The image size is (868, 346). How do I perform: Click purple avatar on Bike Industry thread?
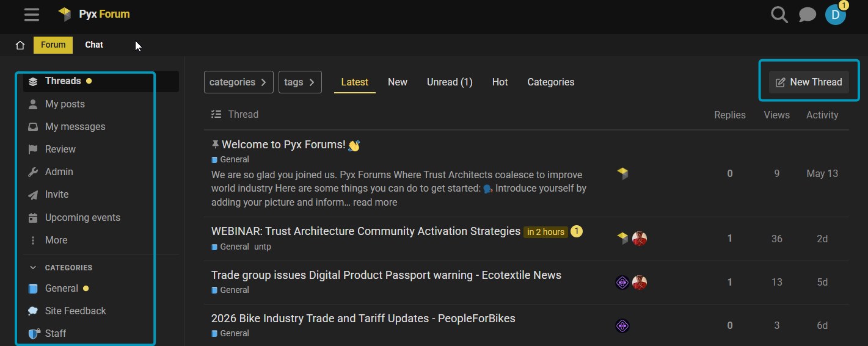coord(622,326)
